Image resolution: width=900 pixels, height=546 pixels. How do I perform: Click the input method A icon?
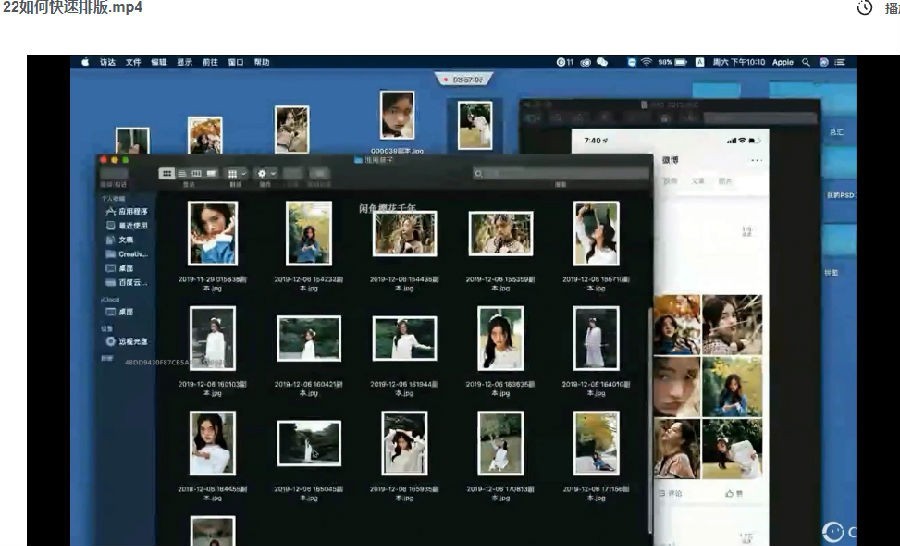click(x=700, y=62)
